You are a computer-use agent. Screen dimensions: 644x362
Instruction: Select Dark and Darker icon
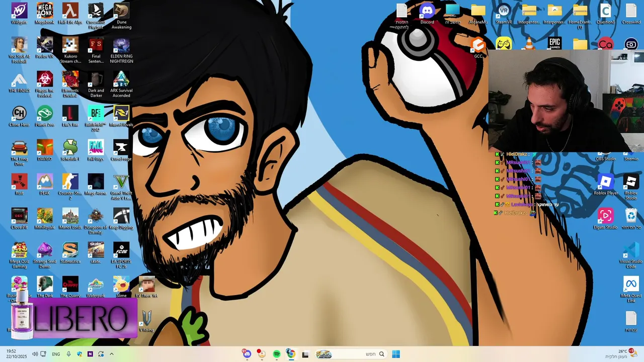pos(96,84)
